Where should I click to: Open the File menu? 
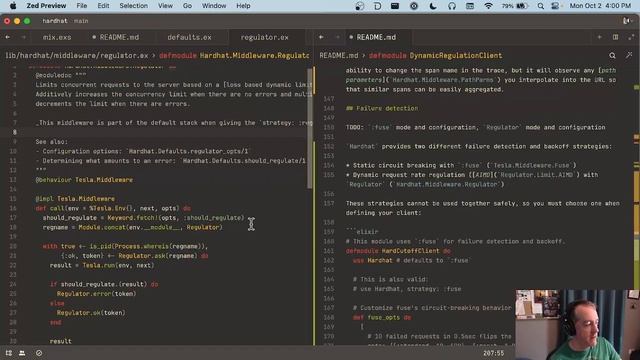82,6
